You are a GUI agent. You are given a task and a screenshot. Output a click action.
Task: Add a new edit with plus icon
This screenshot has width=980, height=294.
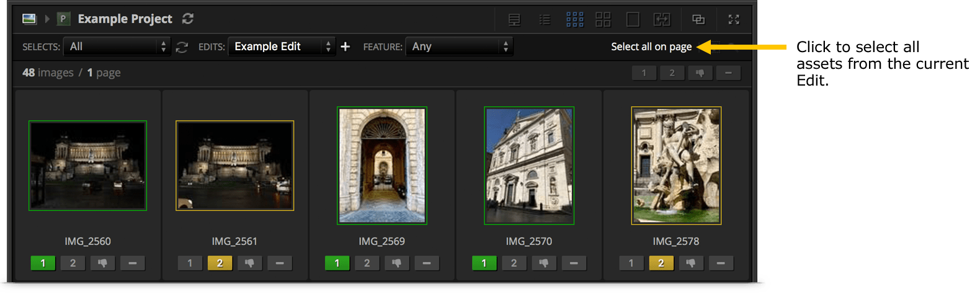pos(345,47)
